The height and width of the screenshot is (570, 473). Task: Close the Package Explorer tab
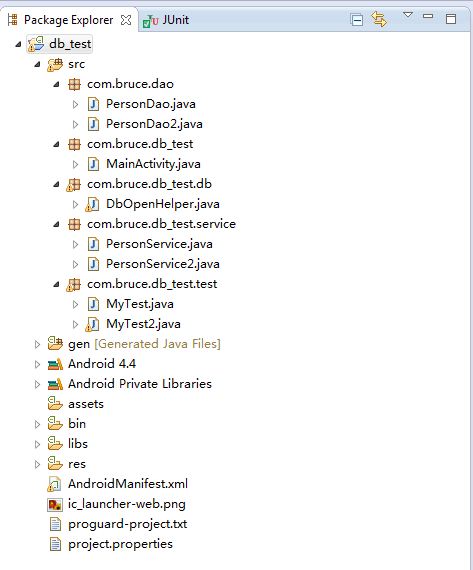126,20
